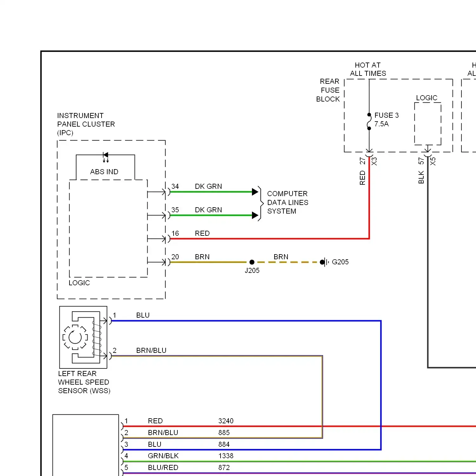Click the X3 connector label
This screenshot has width=476, height=476.
click(x=374, y=161)
